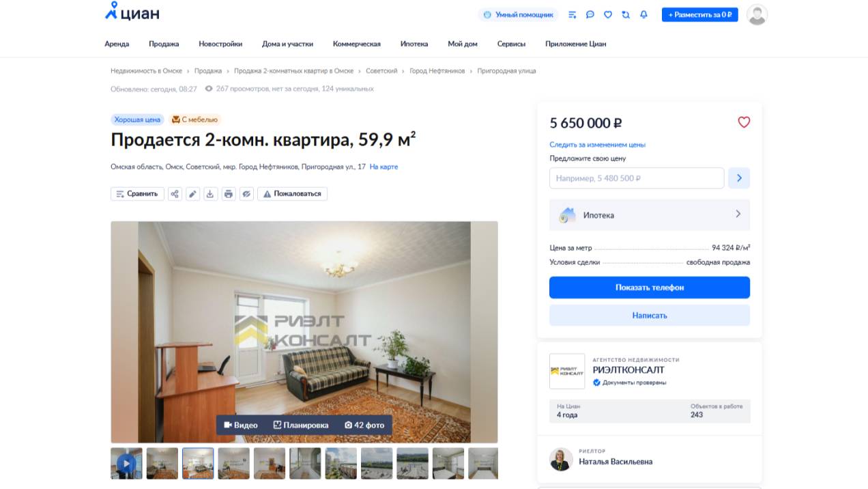Open comparison list icon in header

click(x=572, y=14)
